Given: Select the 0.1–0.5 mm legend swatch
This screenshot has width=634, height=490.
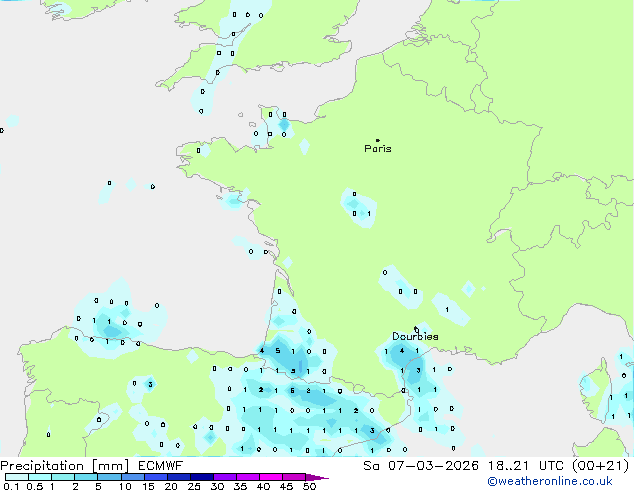Looking at the screenshot, I should point(17,477).
